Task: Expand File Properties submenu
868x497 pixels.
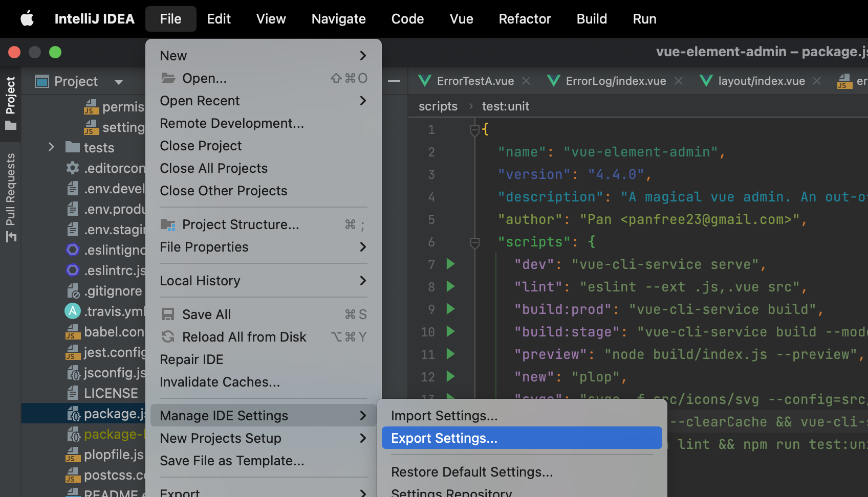Action: (x=264, y=247)
